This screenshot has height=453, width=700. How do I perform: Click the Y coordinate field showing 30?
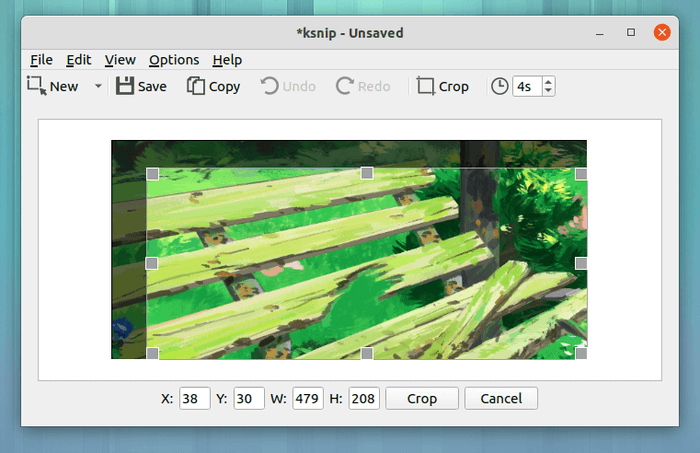(x=249, y=398)
